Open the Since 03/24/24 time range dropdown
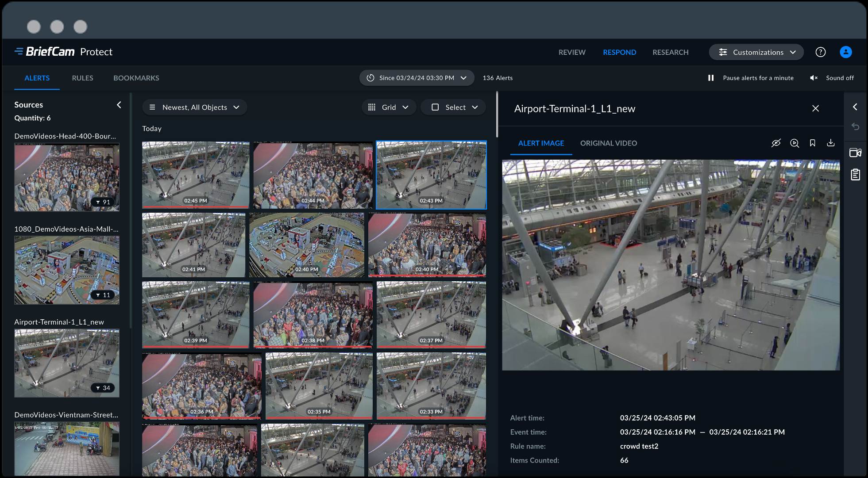Screen dimensions: 868x478 [x=417, y=78]
